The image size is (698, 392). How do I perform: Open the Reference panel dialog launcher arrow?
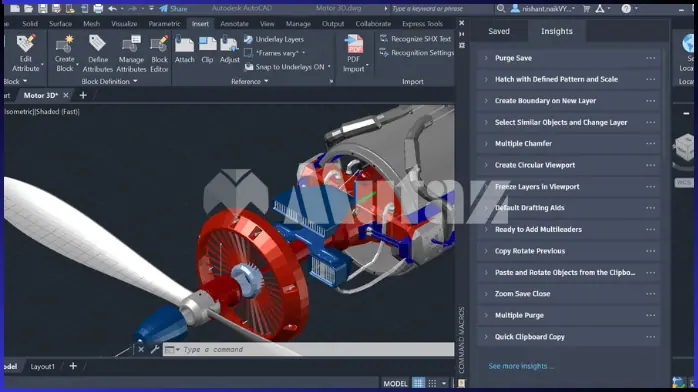pyautogui.click(x=331, y=81)
